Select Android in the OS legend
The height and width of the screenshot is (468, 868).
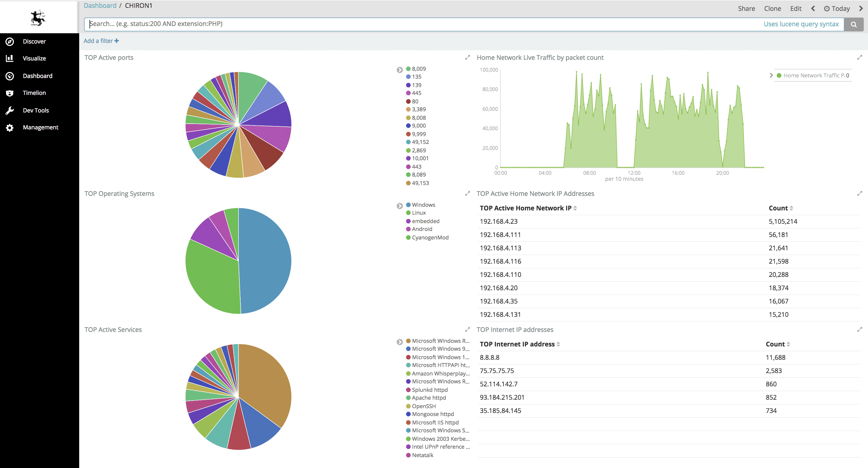(x=422, y=229)
